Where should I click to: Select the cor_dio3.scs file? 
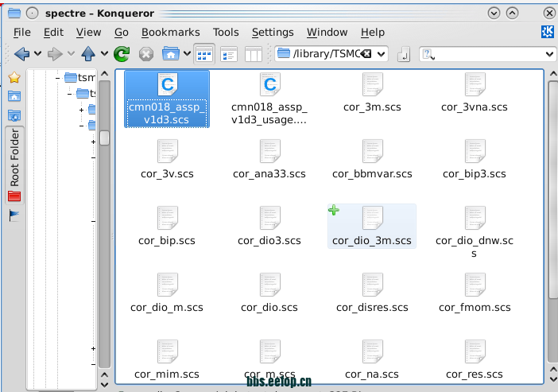(x=269, y=227)
